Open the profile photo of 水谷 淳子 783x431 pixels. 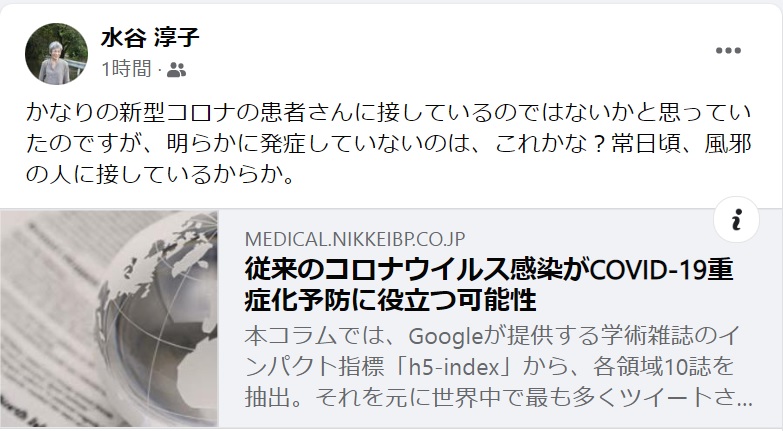pos(56,53)
